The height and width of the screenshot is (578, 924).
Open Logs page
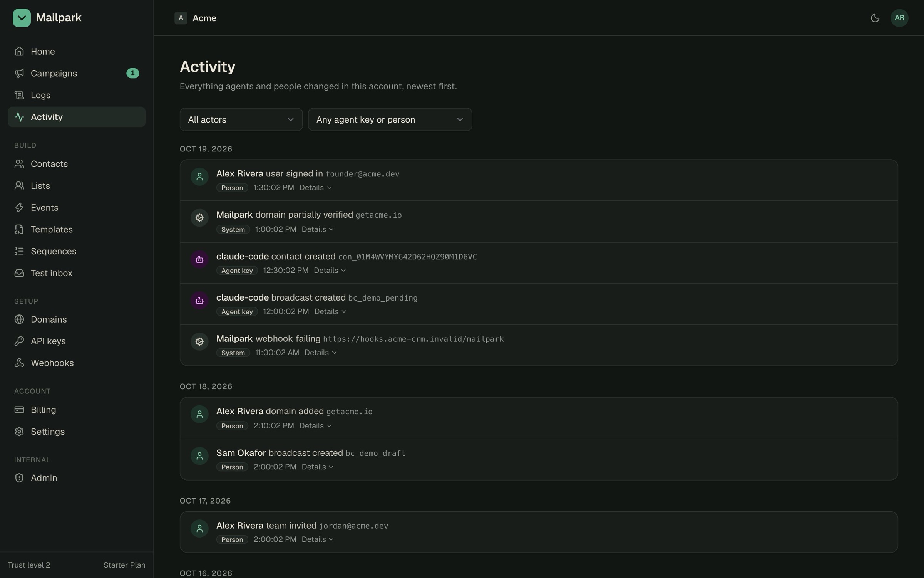77,95
